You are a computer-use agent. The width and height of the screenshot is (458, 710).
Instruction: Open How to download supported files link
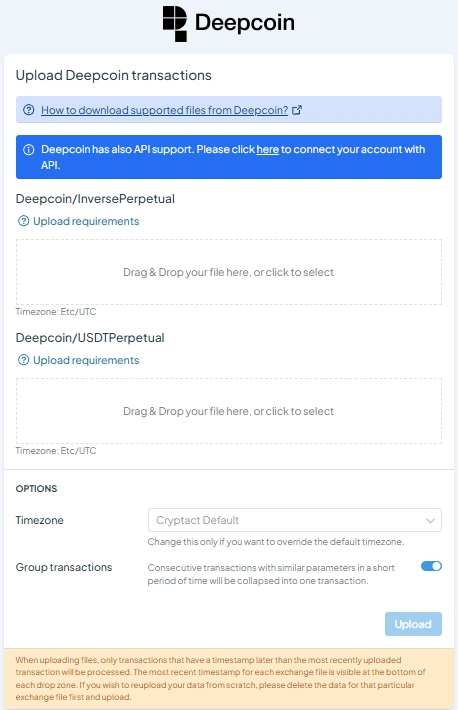point(164,110)
